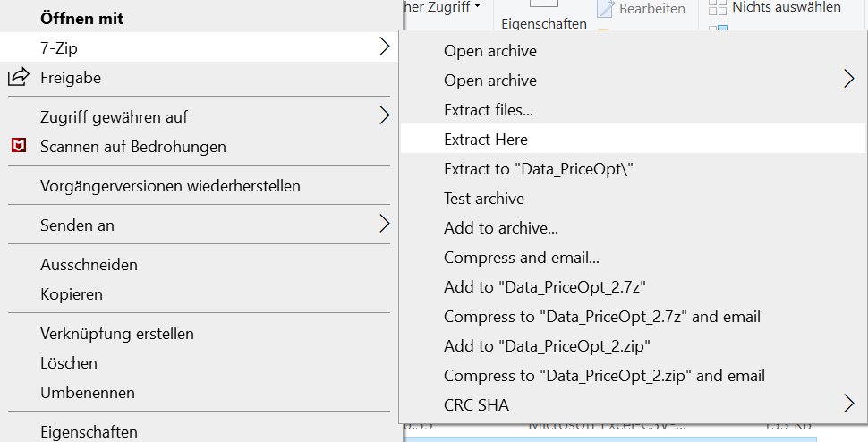The image size is (868, 442).
Task: Select Umbenennen to rename the file
Action: tap(88, 393)
